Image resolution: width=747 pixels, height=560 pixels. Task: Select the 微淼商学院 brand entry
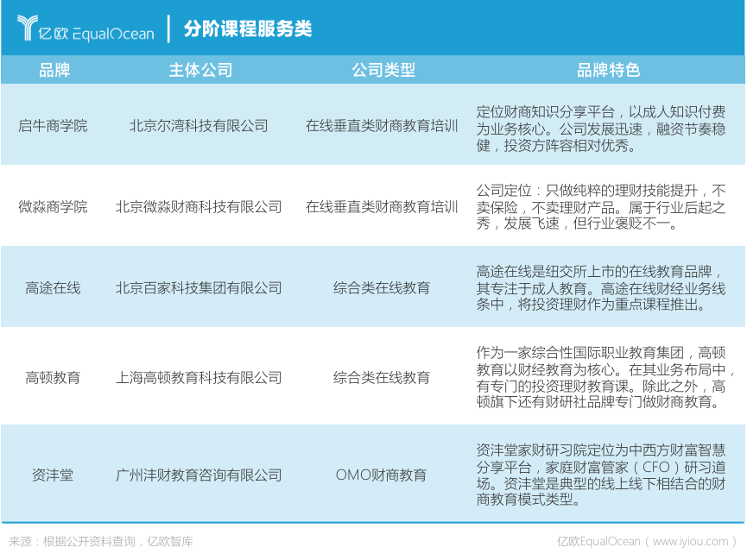[52, 207]
